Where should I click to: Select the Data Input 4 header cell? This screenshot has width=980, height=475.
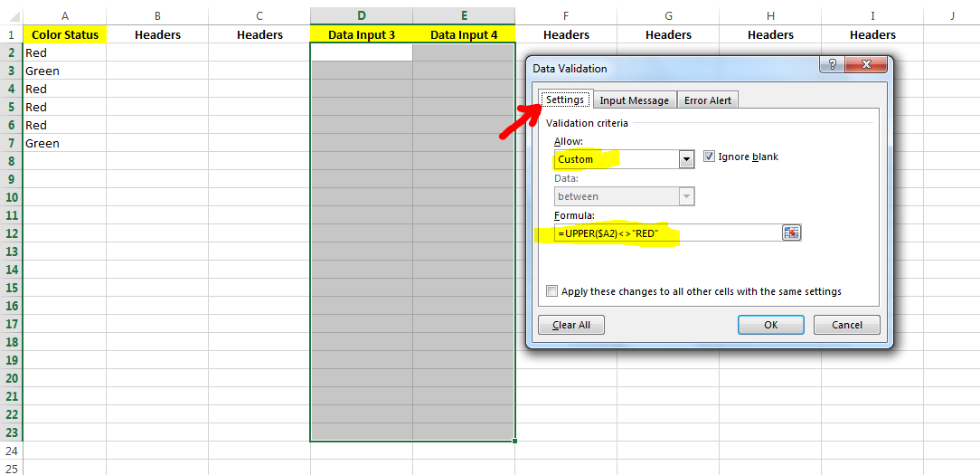click(464, 34)
